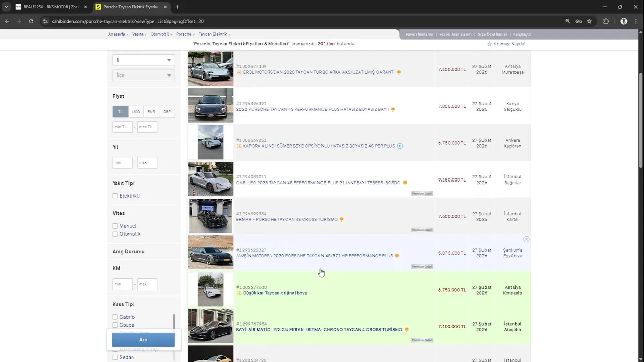Click the Aramayı Kaydet star icon
Screen dimensions: 644x362
click(x=489, y=44)
